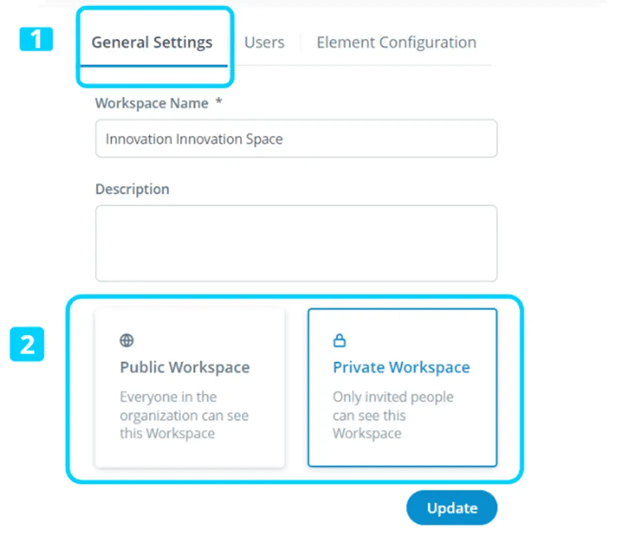The image size is (624, 544).
Task: Click the number 1 annotation badge
Action: pyautogui.click(x=36, y=40)
